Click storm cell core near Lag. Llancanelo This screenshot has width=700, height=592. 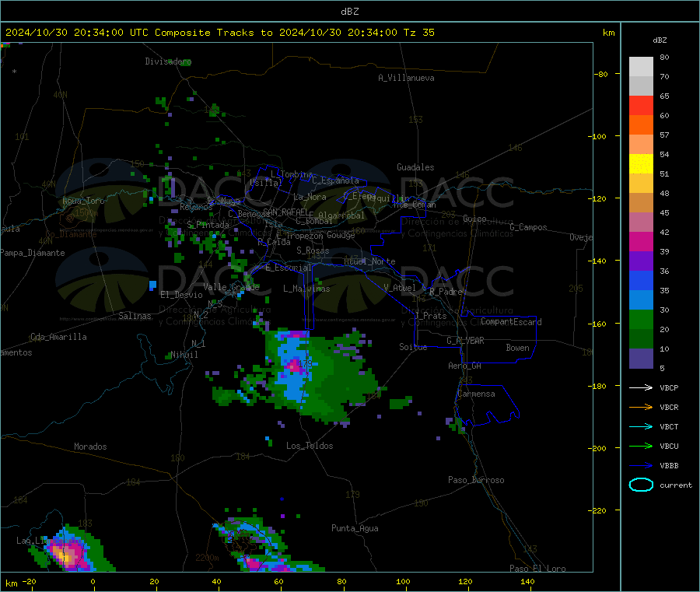coord(66,557)
